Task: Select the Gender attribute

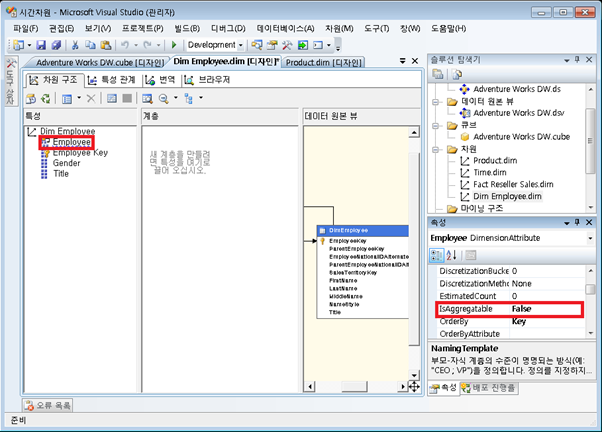Action: [66, 163]
